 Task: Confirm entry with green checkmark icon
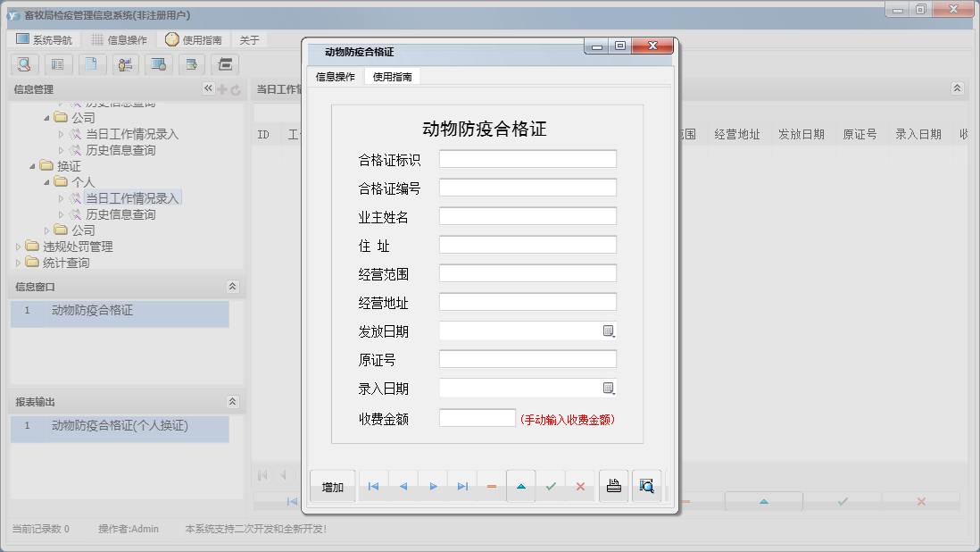pyautogui.click(x=551, y=486)
